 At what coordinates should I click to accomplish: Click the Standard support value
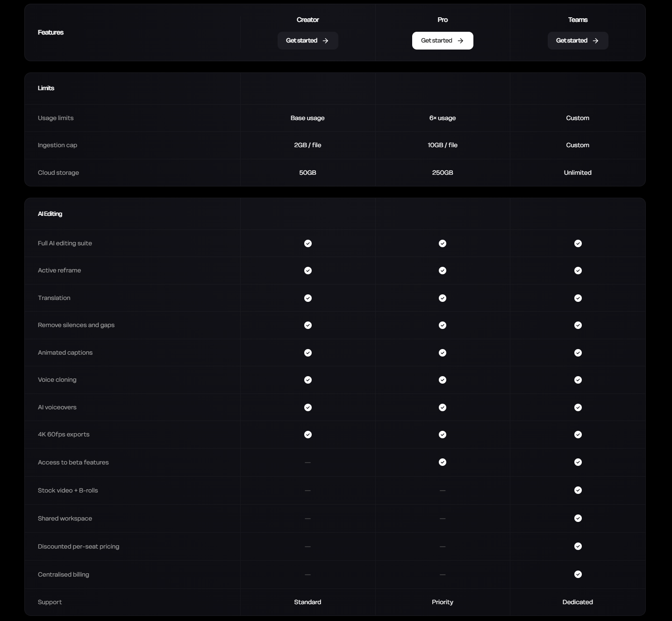[x=307, y=602]
